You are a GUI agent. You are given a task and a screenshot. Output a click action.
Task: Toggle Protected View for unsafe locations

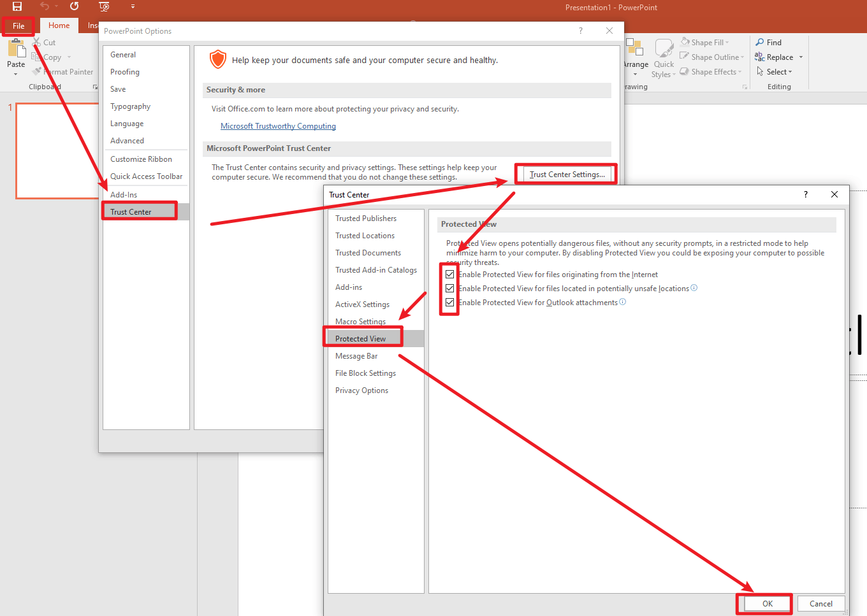click(x=450, y=289)
